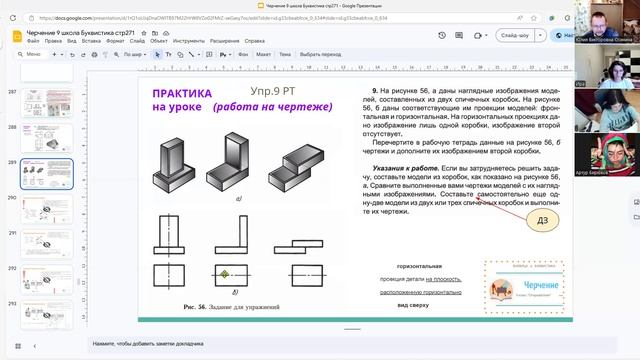Open version history clock icon

tap(442, 36)
